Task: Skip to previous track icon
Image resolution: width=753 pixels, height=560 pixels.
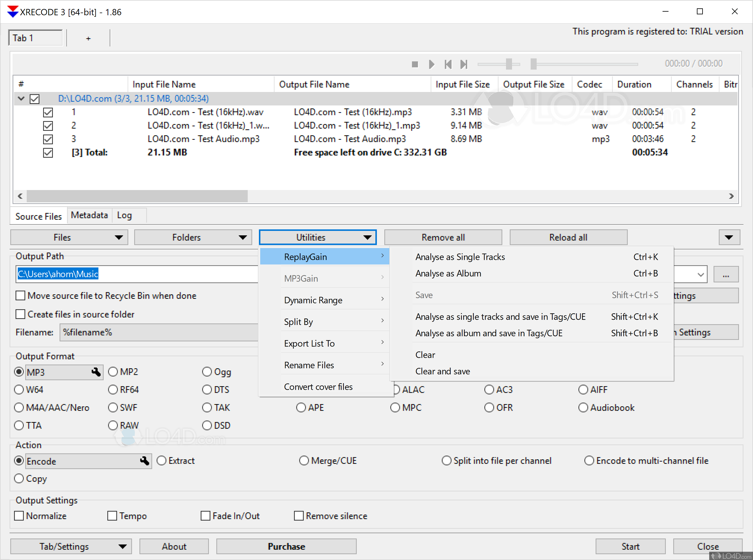Action: 448,64
